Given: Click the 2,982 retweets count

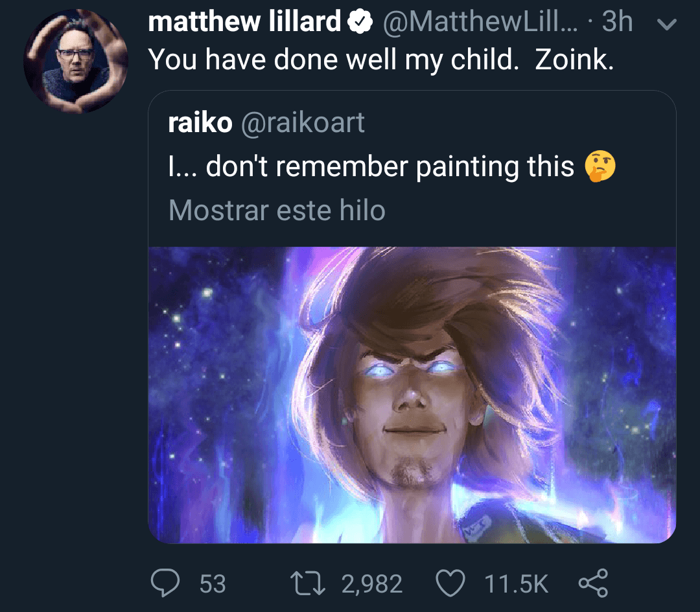Looking at the screenshot, I should [372, 584].
